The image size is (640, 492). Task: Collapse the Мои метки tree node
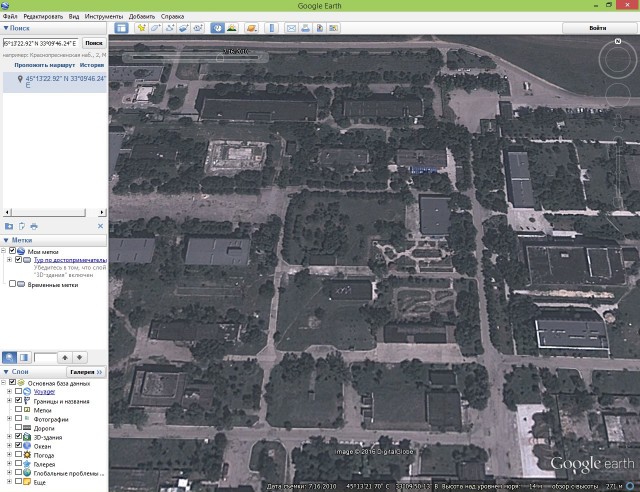tap(4, 251)
